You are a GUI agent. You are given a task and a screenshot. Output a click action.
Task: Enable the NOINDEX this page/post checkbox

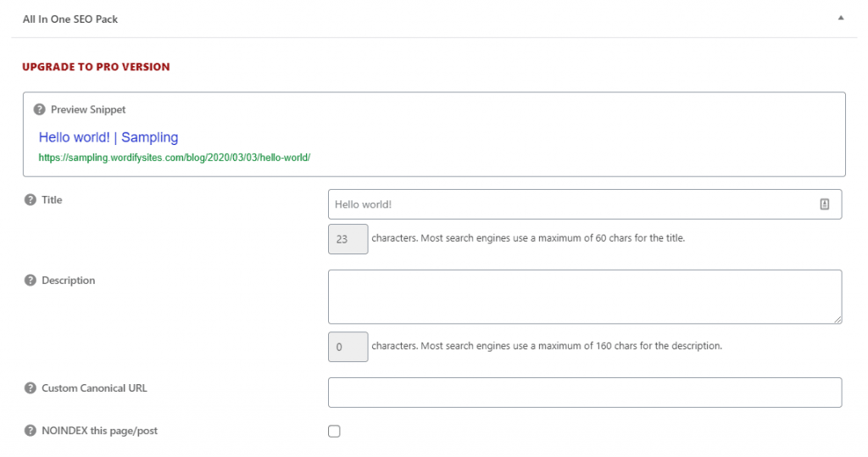(x=334, y=432)
